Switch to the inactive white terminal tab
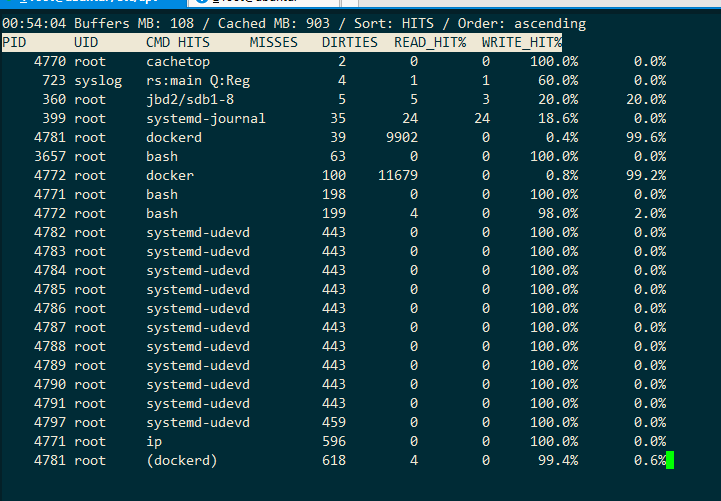Viewport: 721px width, 501px height. coord(263,2)
